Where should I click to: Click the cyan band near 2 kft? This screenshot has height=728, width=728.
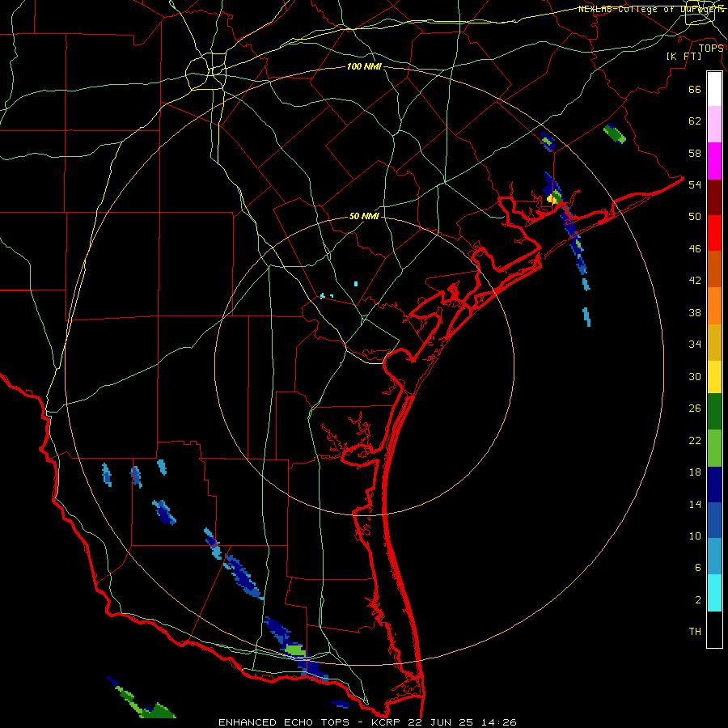tap(714, 593)
